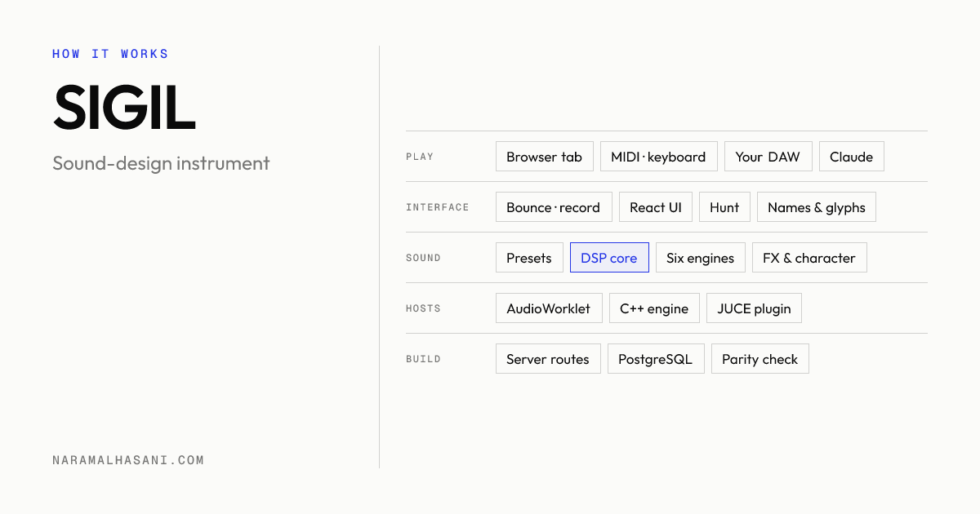Select the SIGIL title

(x=124, y=107)
